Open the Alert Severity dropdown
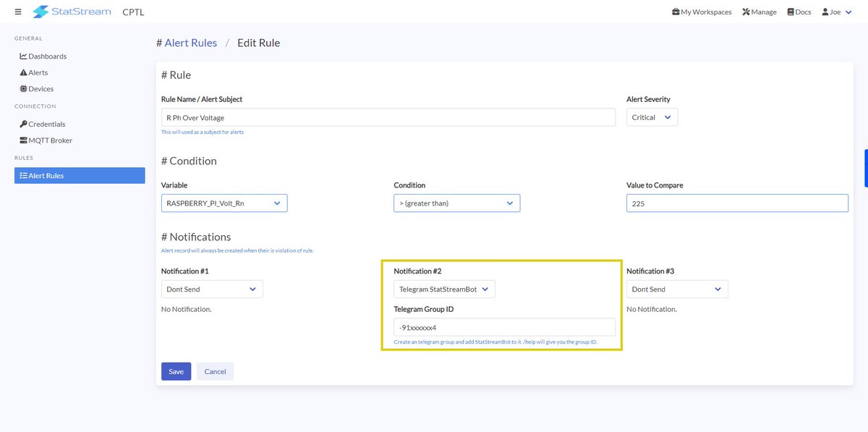The width and height of the screenshot is (868, 432). [652, 117]
